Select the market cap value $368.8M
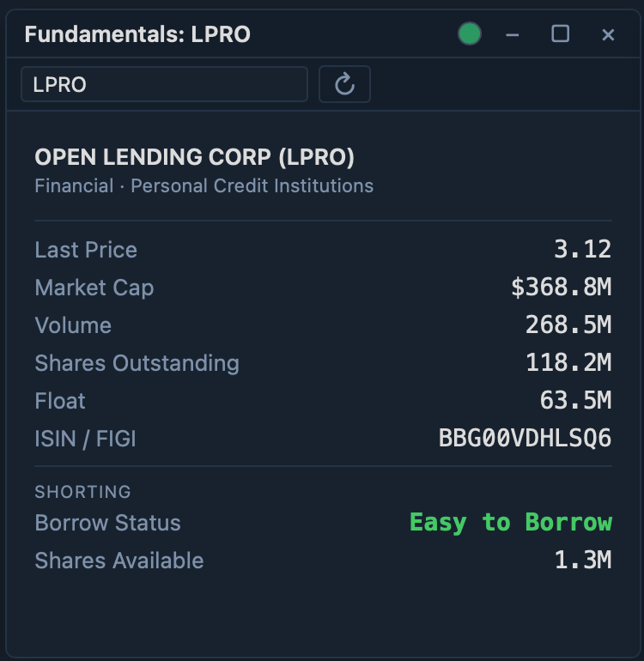Viewport: 644px width, 661px height. (562, 287)
